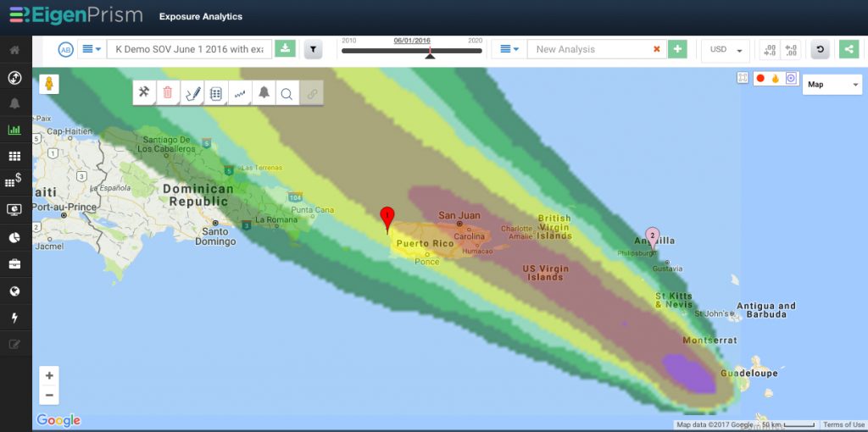Click the green plus add analysis button

click(677, 48)
